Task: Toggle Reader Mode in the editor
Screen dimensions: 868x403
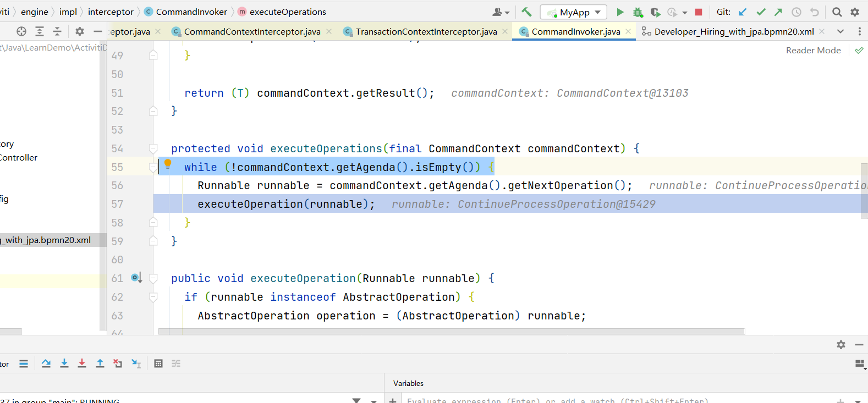Action: point(813,50)
